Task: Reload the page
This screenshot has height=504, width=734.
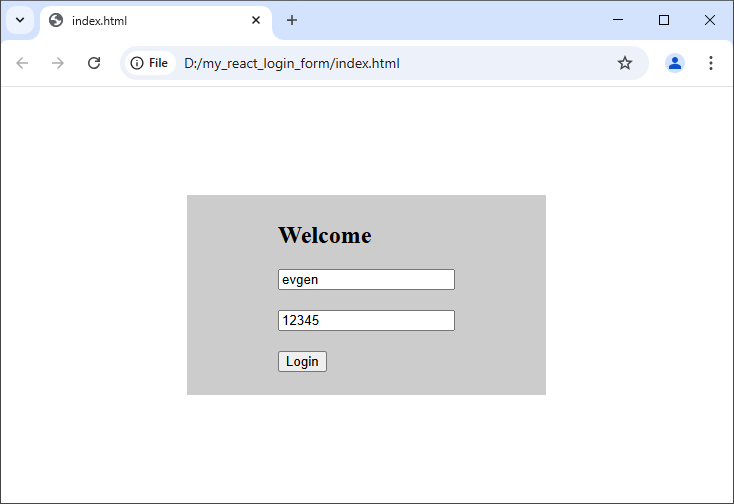Action: click(94, 63)
